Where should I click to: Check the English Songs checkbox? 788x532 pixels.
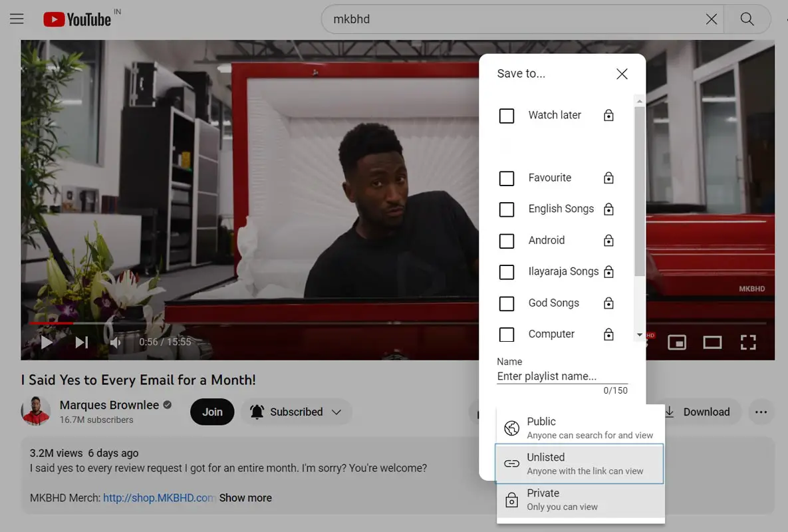[x=507, y=209]
